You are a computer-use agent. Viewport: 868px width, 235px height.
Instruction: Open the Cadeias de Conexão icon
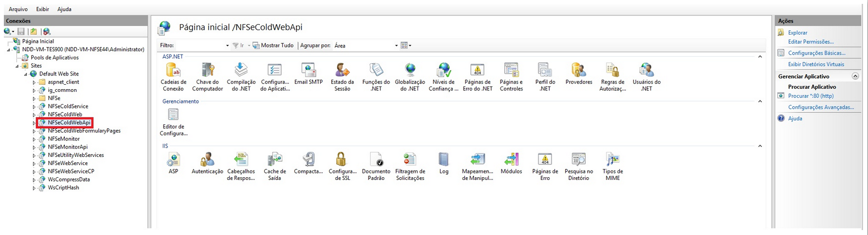tap(173, 71)
